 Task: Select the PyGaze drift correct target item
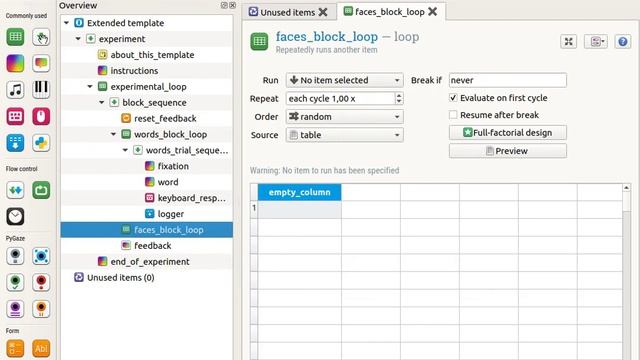click(x=41, y=256)
